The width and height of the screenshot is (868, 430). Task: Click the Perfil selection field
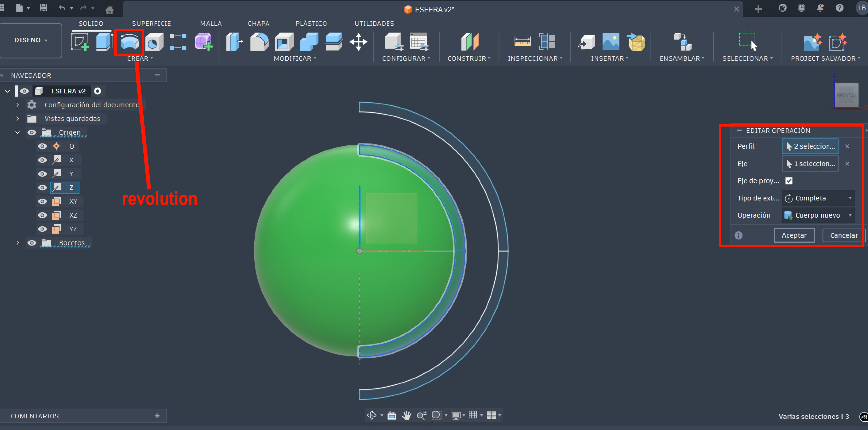(x=810, y=146)
